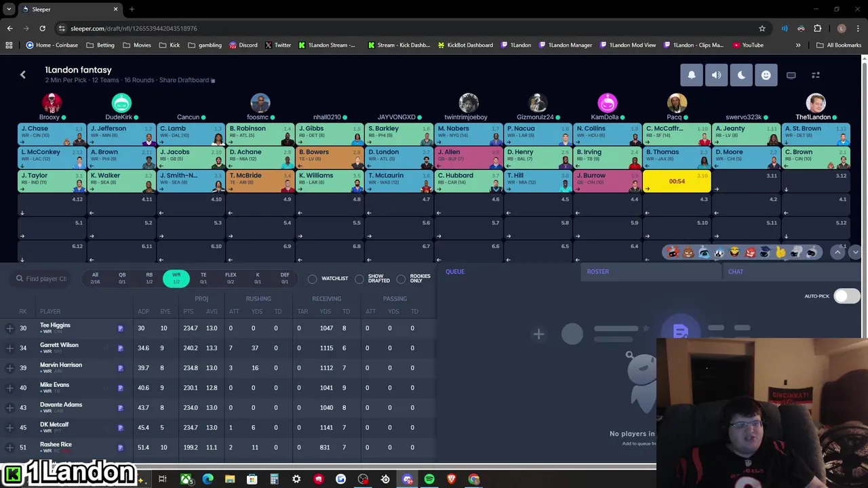
Task: Filter players by QB position
Action: [x=122, y=278]
